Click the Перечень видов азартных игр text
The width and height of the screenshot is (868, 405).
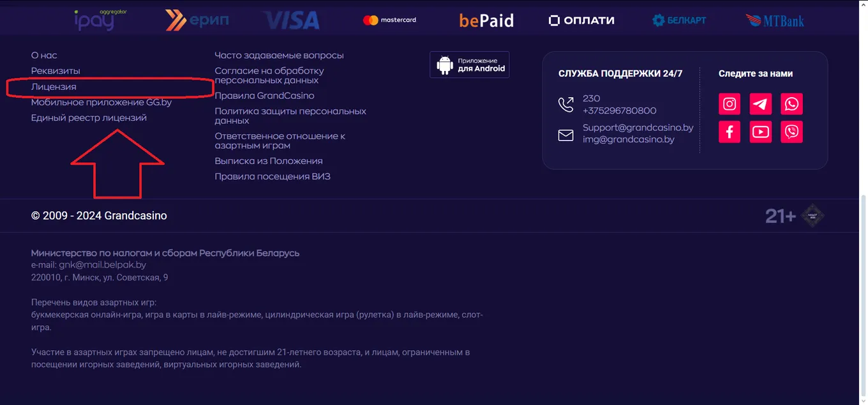coord(94,302)
